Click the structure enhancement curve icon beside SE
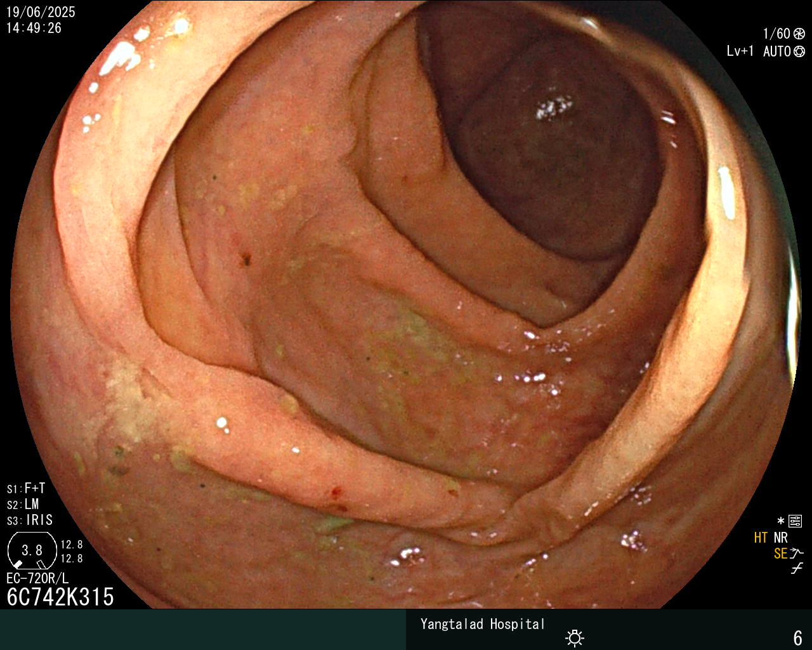812x650 pixels. pos(797,554)
